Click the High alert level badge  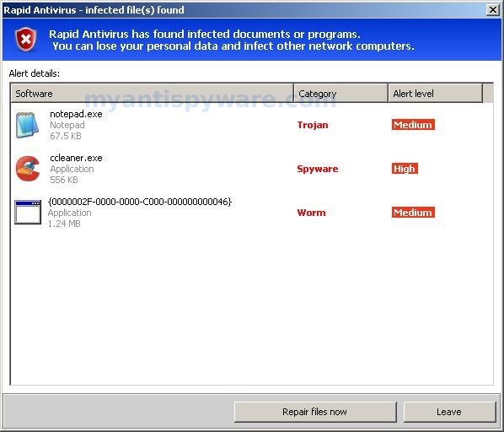click(x=405, y=169)
